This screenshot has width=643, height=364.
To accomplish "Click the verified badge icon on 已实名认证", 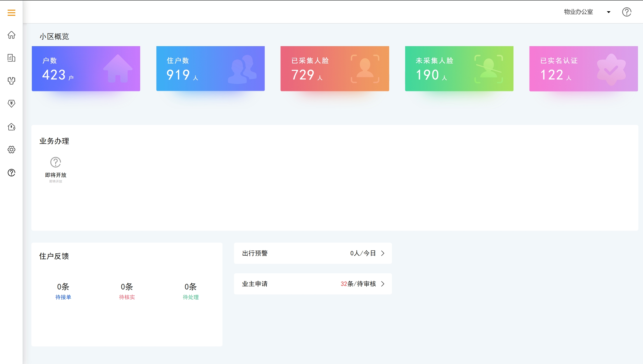I will (x=611, y=70).
